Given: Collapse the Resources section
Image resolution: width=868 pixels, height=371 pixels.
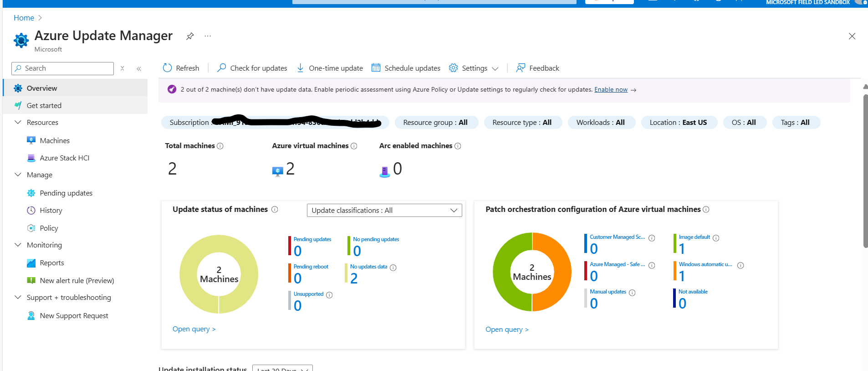Looking at the screenshot, I should click(x=18, y=122).
